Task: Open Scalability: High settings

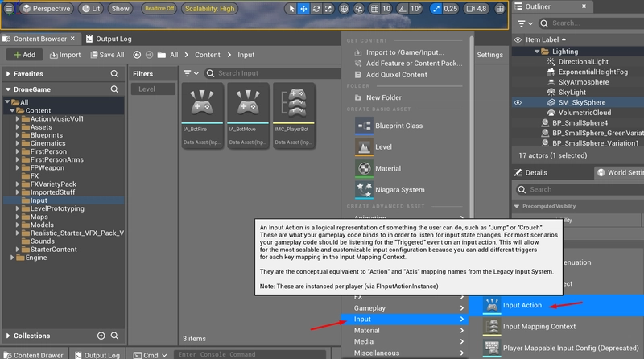Action: point(209,9)
